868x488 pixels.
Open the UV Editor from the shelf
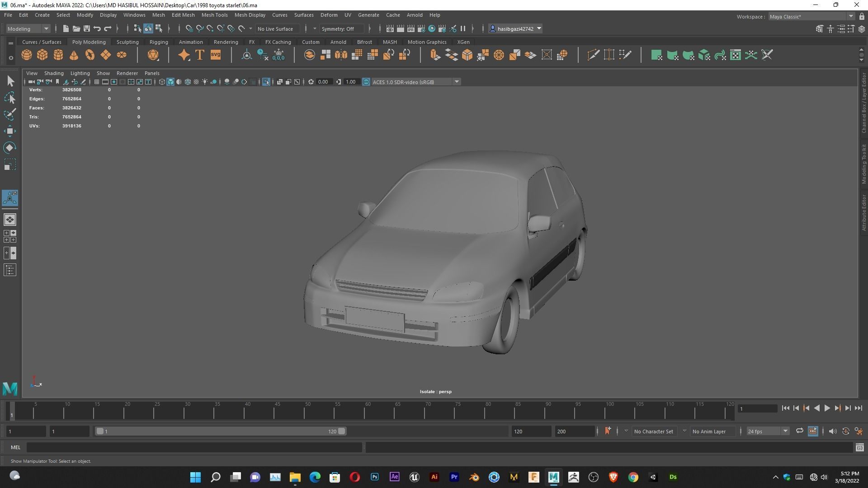click(736, 55)
